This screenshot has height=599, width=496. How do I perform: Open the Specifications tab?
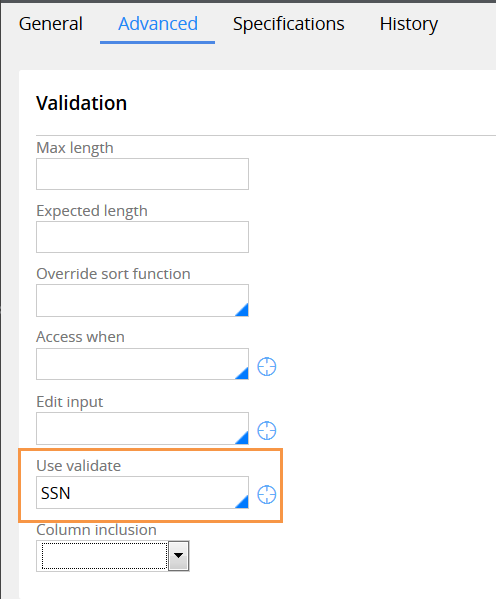pos(289,24)
